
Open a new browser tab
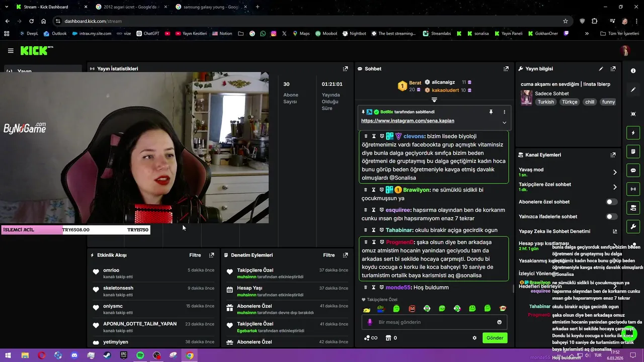coord(258,7)
